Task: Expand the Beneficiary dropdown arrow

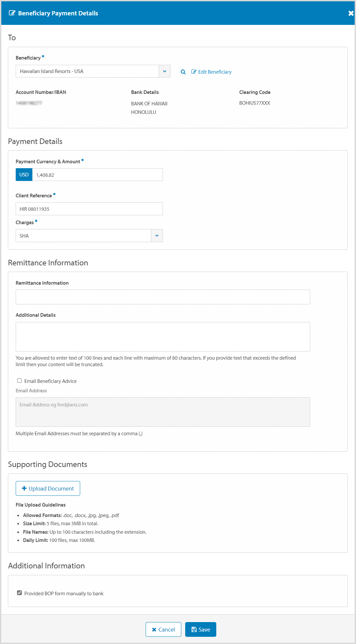Action: pos(165,71)
